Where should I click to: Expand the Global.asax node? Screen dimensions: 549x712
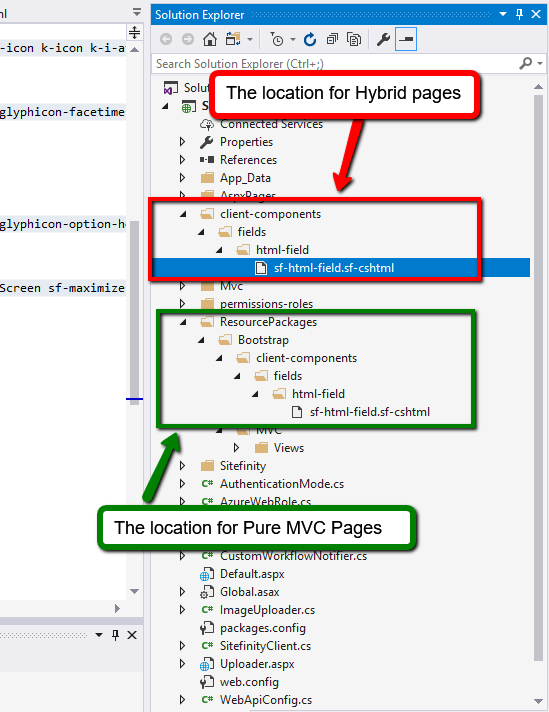(x=183, y=592)
